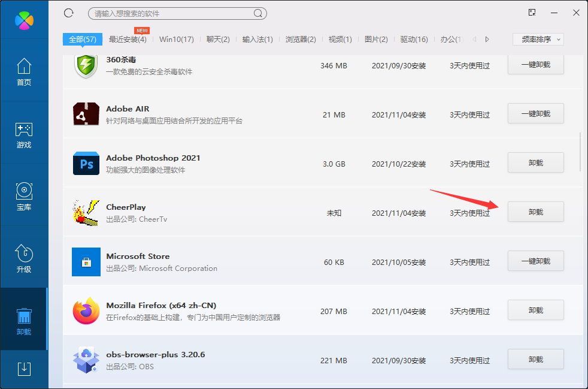Switch to the 驱动(16) tab

coord(414,39)
